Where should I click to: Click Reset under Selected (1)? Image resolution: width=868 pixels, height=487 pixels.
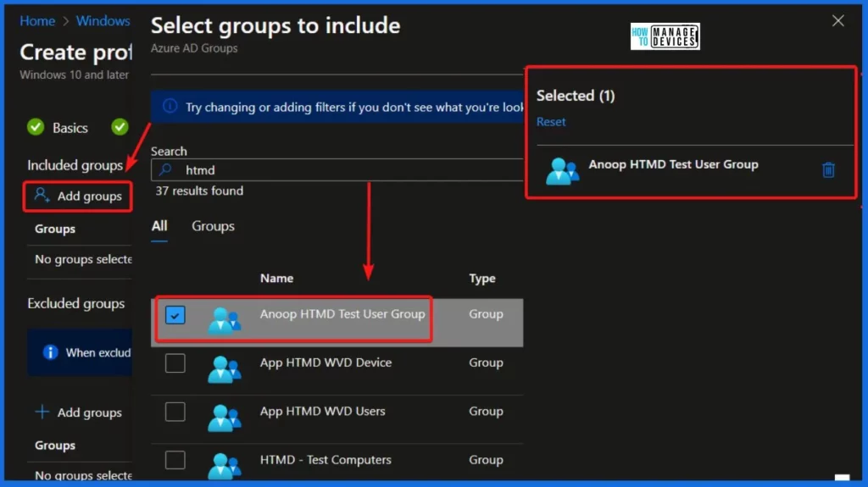click(x=551, y=122)
